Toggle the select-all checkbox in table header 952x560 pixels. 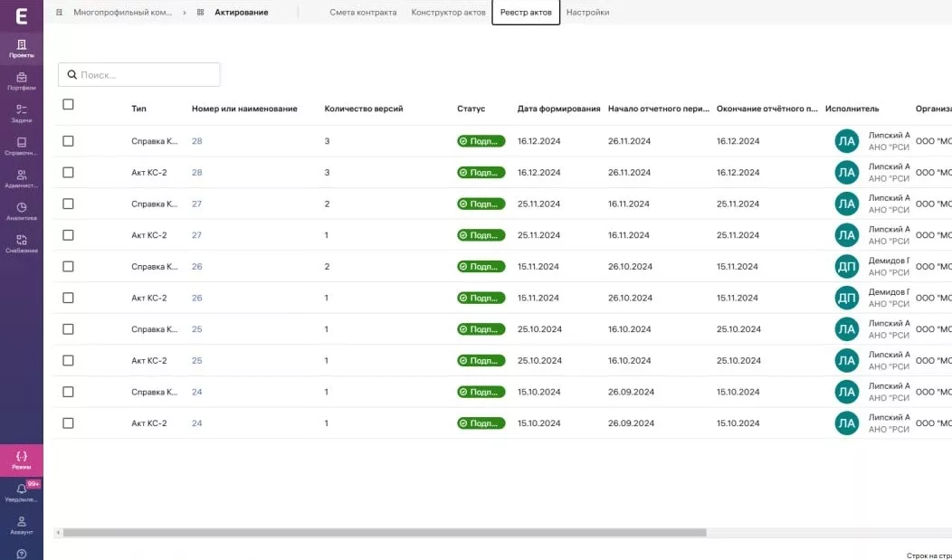coord(68,105)
